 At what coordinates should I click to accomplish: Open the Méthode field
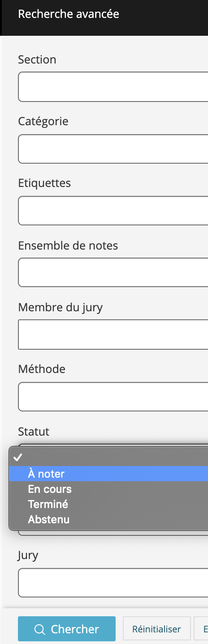(x=113, y=397)
